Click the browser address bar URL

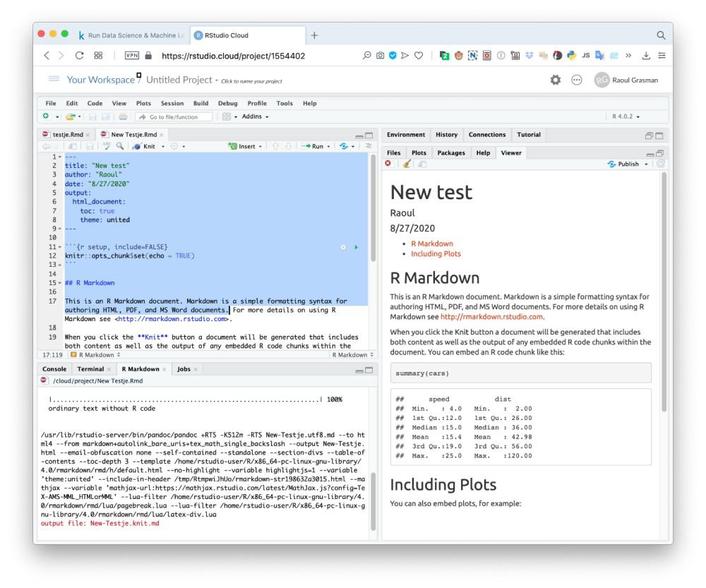tap(233, 56)
